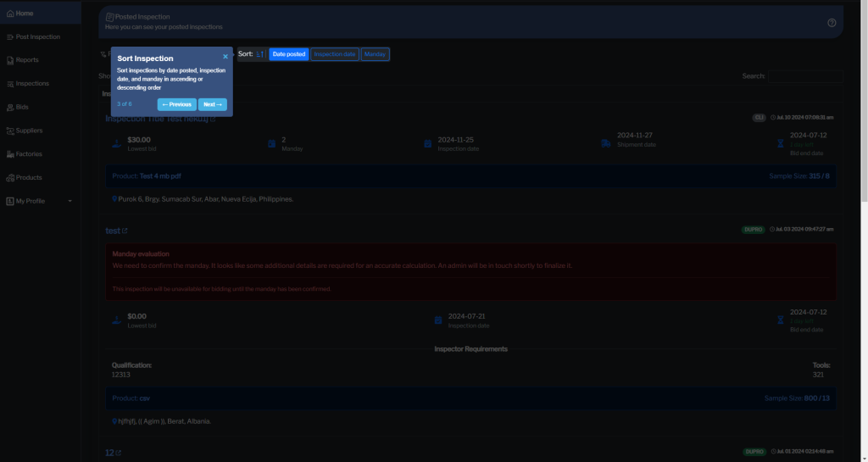The image size is (868, 462).
Task: Open the 'csv' product link
Action: [144, 398]
